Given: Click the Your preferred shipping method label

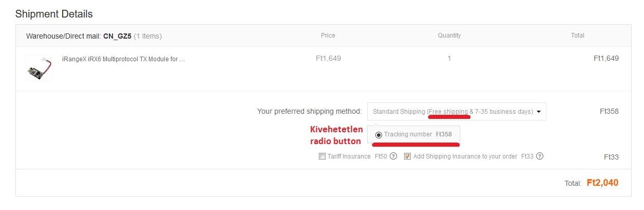Looking at the screenshot, I should (309, 111).
